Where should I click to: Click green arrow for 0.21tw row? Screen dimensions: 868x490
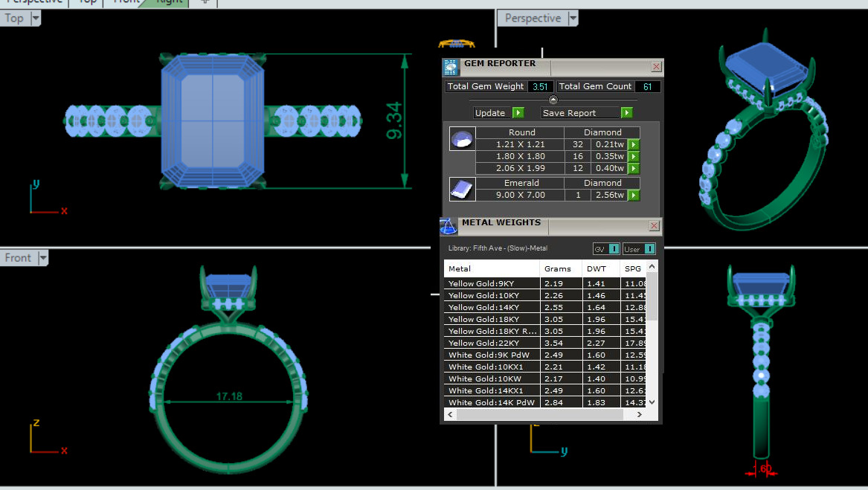[634, 144]
